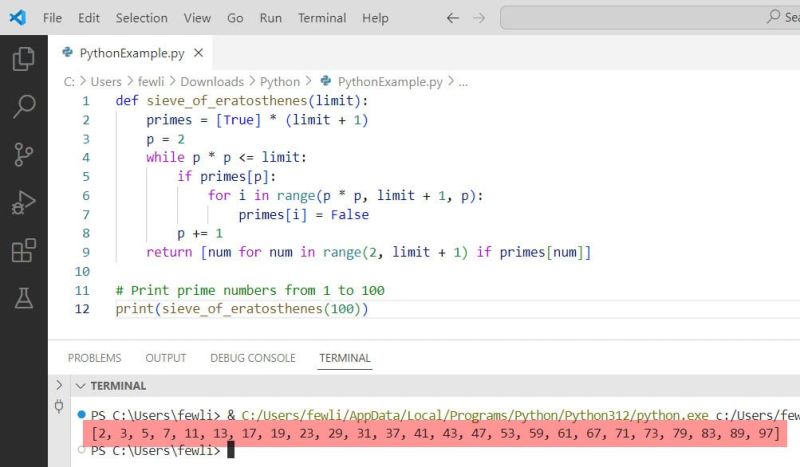Go forward with the right arrow
This screenshot has width=800, height=467.
479,18
